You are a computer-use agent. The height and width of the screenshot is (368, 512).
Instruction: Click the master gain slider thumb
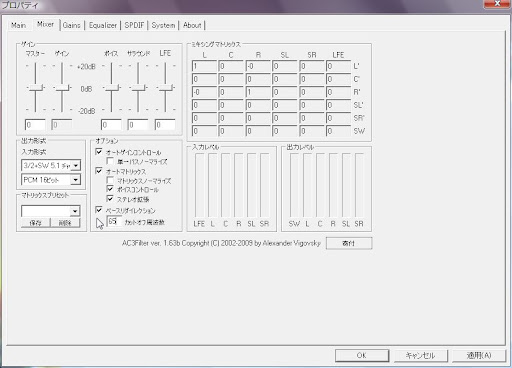(x=35, y=88)
